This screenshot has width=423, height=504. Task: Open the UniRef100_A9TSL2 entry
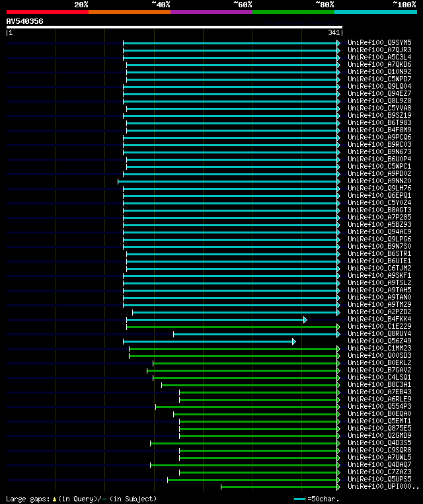pos(379,283)
